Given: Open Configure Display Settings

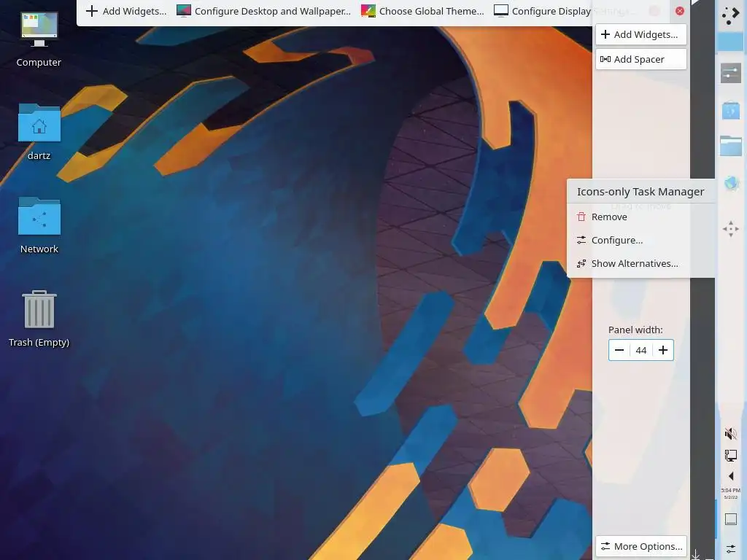Looking at the screenshot, I should [564, 11].
